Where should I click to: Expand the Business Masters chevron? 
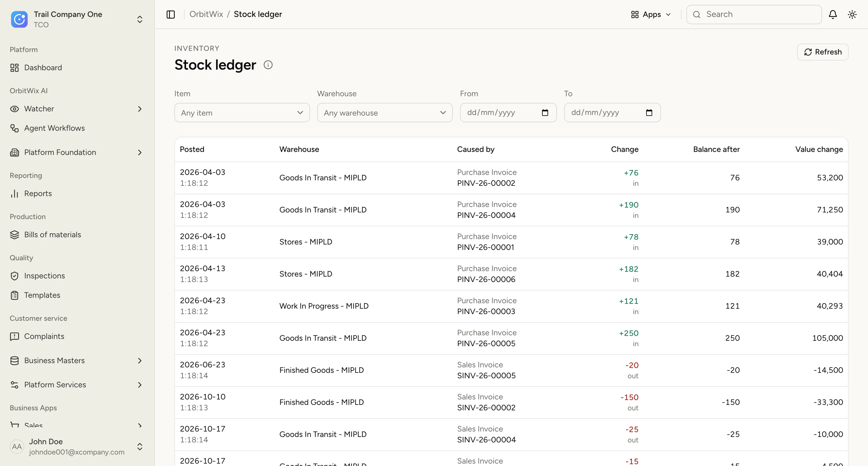(140, 360)
